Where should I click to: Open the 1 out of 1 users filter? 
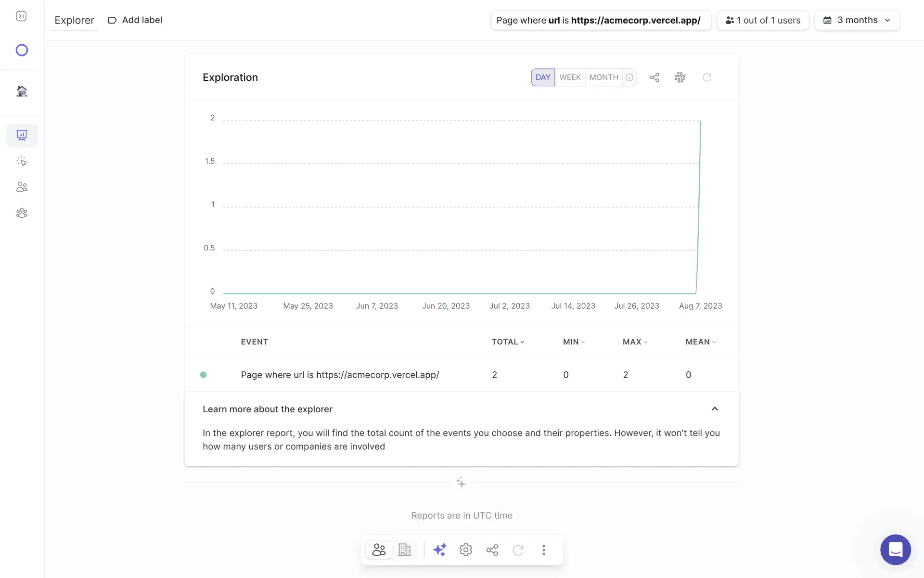click(x=763, y=20)
